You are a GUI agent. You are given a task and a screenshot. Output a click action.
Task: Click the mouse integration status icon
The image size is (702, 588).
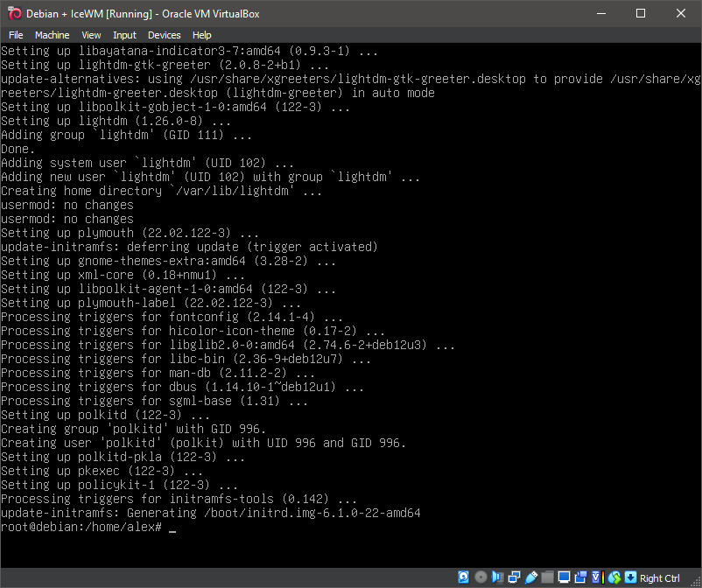[614, 577]
